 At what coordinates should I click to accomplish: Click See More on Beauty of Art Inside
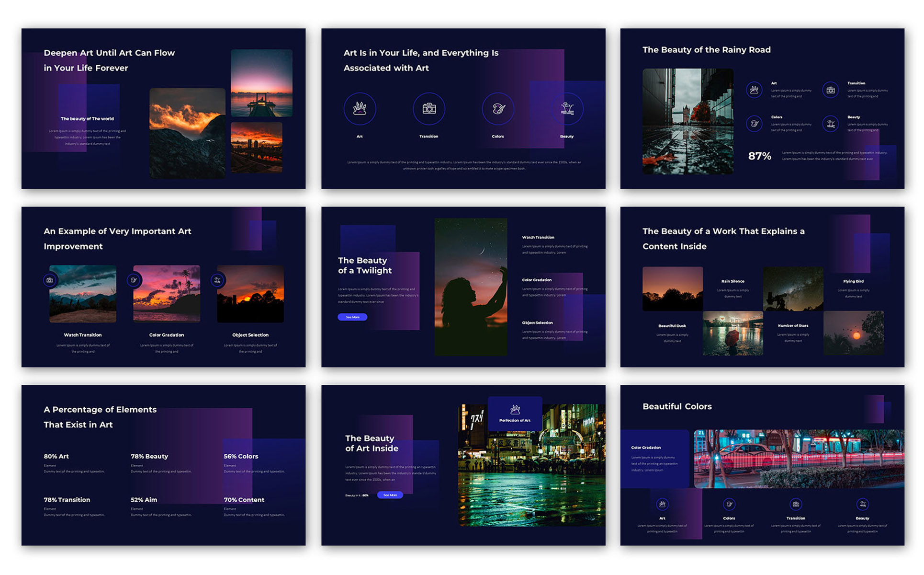click(390, 495)
